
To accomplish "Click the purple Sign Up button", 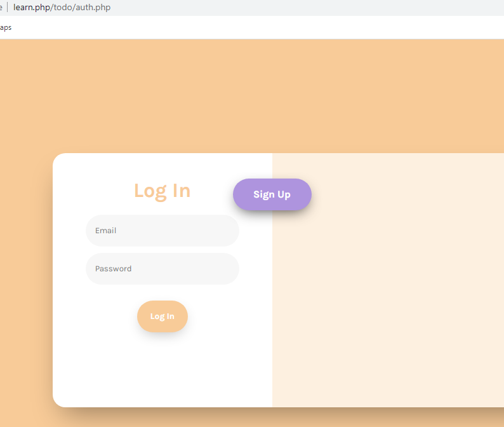I will pyautogui.click(x=272, y=194).
